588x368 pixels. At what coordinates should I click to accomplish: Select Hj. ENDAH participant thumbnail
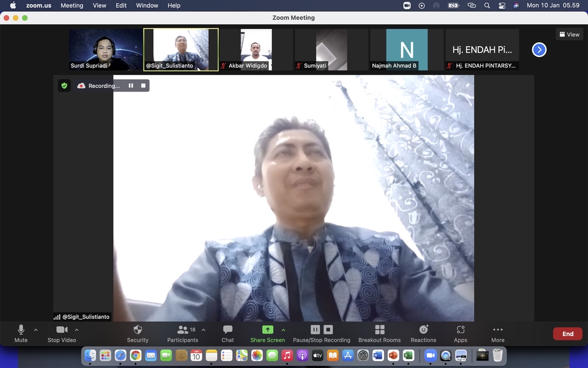(482, 50)
